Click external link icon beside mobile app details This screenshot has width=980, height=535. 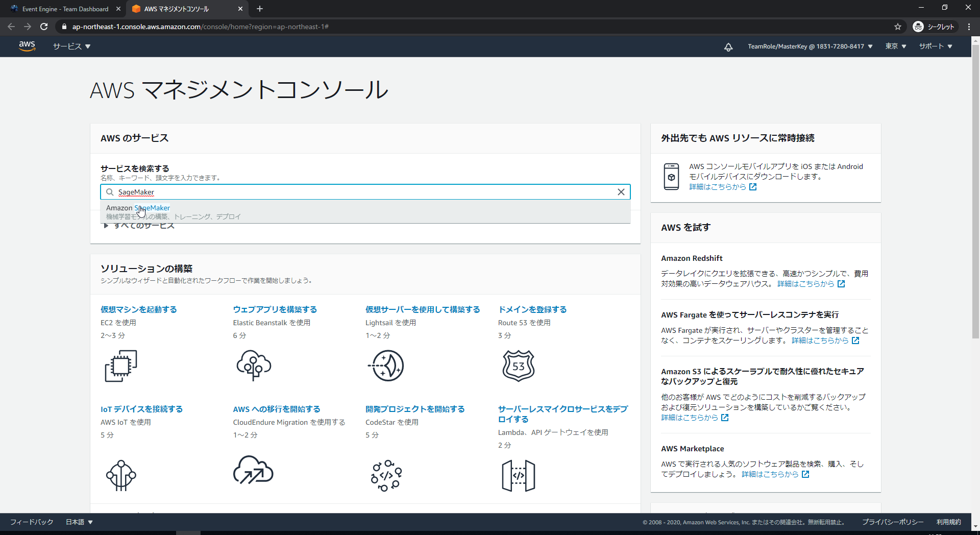point(753,187)
